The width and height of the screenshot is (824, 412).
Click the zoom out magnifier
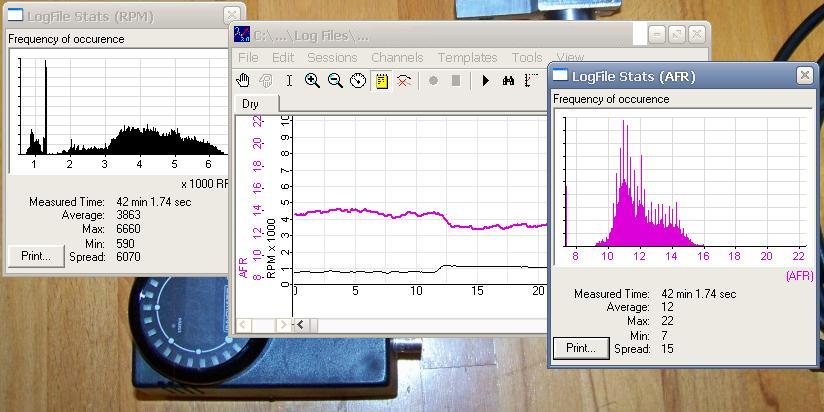335,81
